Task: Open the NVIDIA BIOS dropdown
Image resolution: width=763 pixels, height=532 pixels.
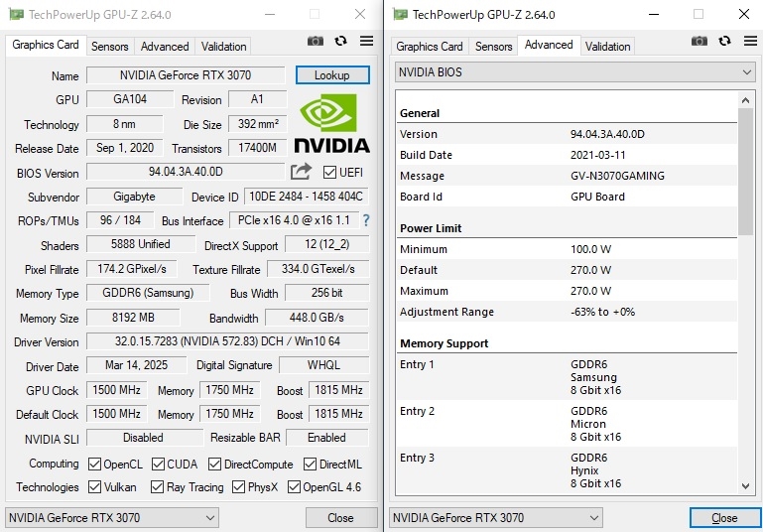Action: click(575, 72)
